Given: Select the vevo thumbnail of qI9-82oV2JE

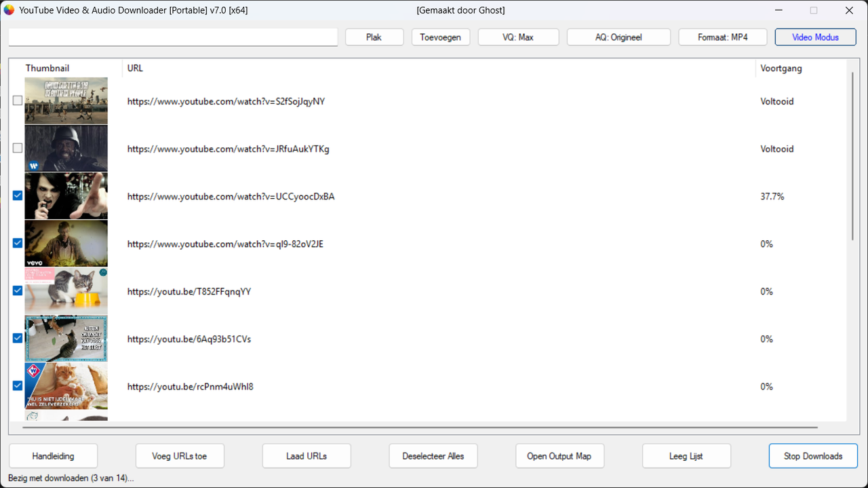Looking at the screenshot, I should tap(66, 244).
